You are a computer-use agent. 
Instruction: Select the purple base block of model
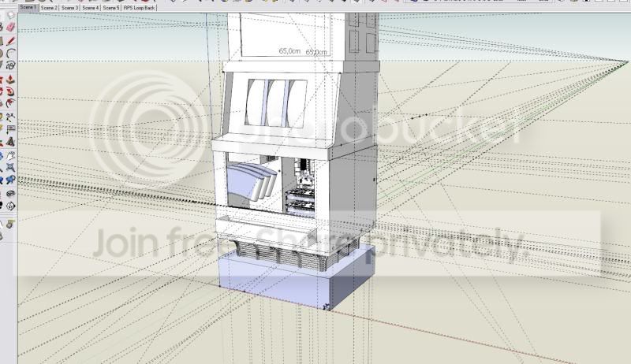[296, 277]
